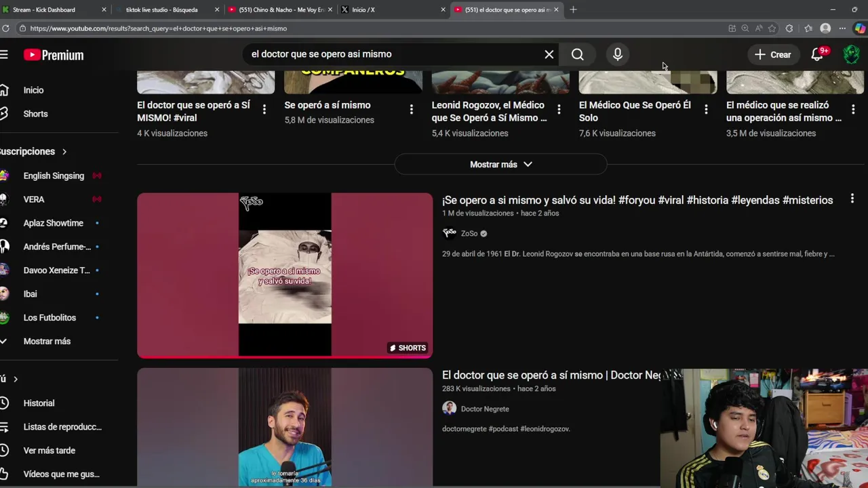
Task: Open options for 'El médico que se realizó una operación' short
Action: click(853, 109)
